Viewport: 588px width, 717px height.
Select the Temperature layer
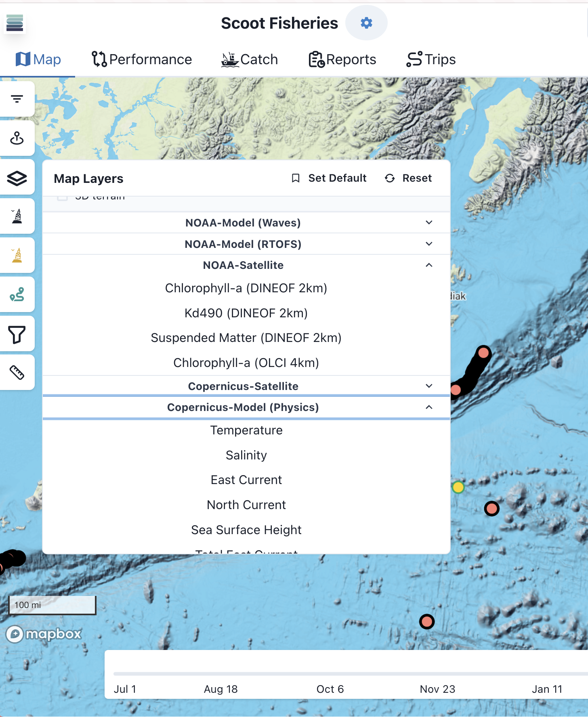(246, 430)
